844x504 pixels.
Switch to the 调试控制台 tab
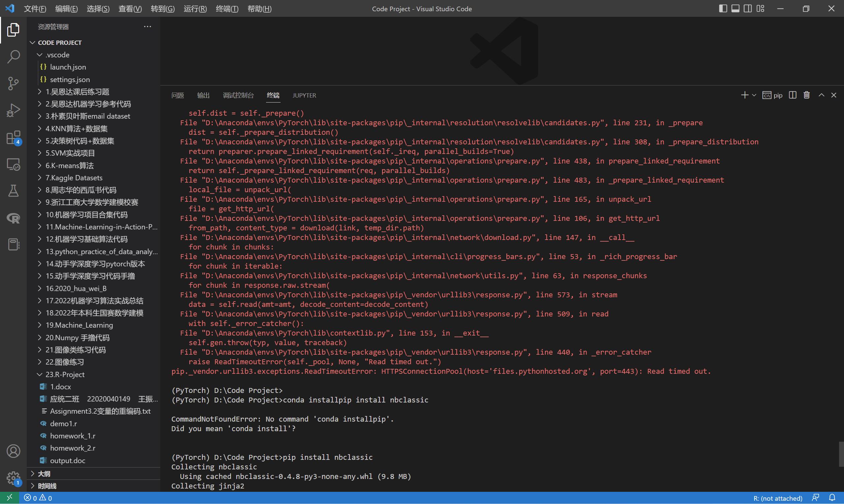(x=238, y=96)
